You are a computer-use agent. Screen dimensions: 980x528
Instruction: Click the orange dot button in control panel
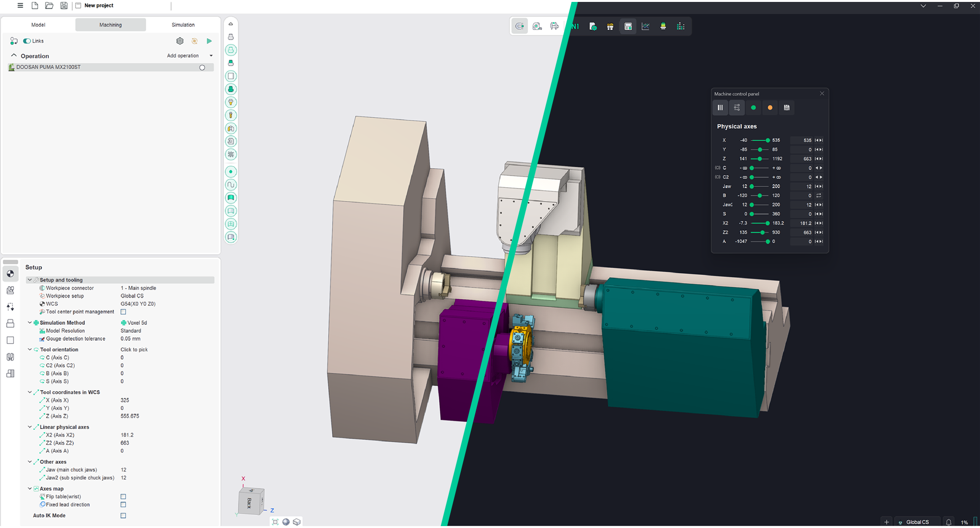pyautogui.click(x=770, y=108)
